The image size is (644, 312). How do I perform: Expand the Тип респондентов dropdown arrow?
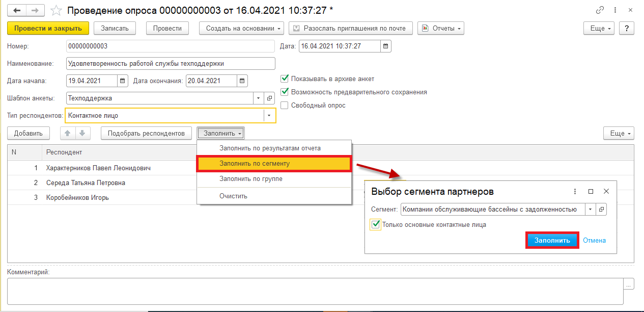tap(269, 116)
